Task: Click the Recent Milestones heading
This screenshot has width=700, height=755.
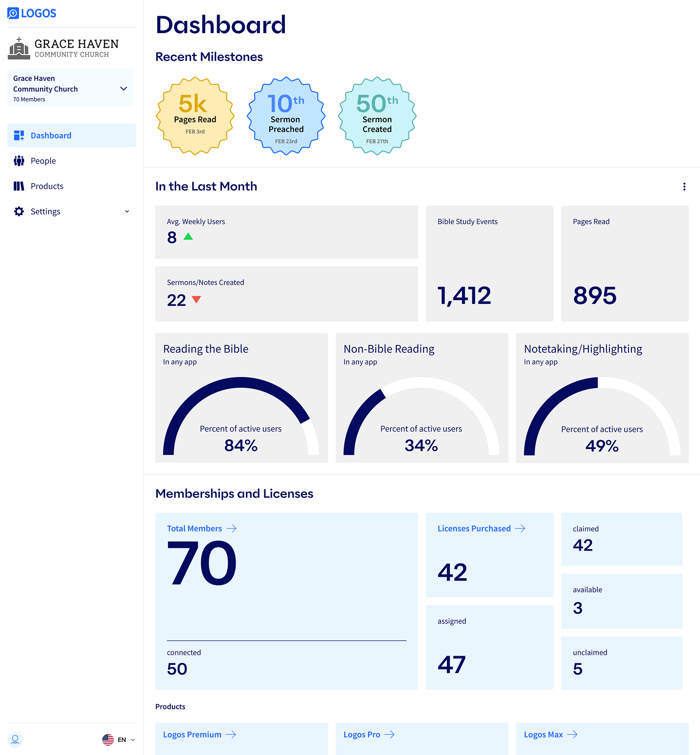Action: pyautogui.click(x=209, y=57)
